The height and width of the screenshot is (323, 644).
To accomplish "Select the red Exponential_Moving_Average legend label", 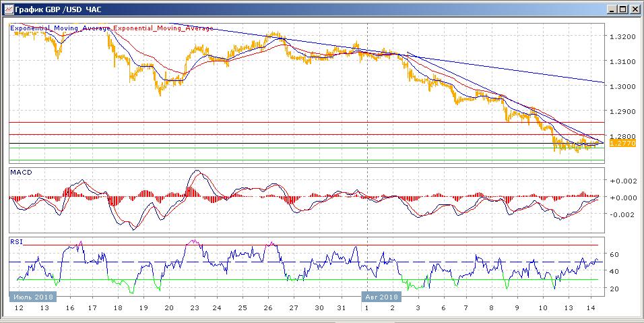I will [163, 28].
